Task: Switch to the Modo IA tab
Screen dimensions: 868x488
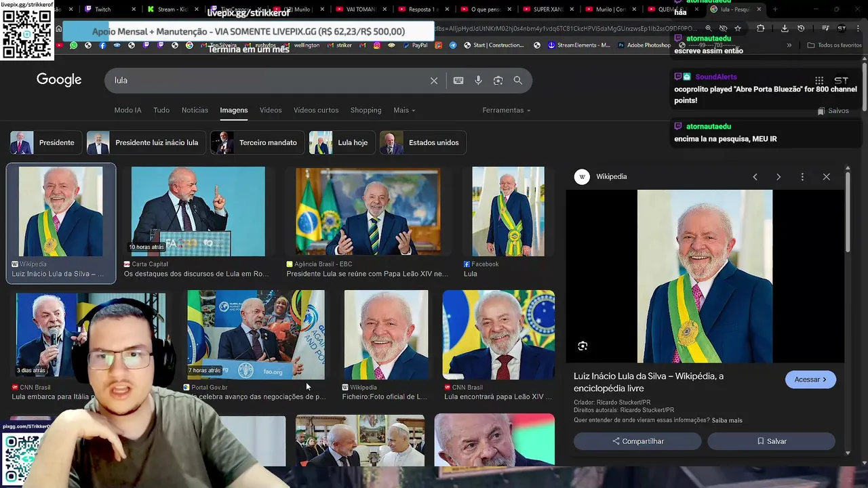Action: tap(127, 110)
